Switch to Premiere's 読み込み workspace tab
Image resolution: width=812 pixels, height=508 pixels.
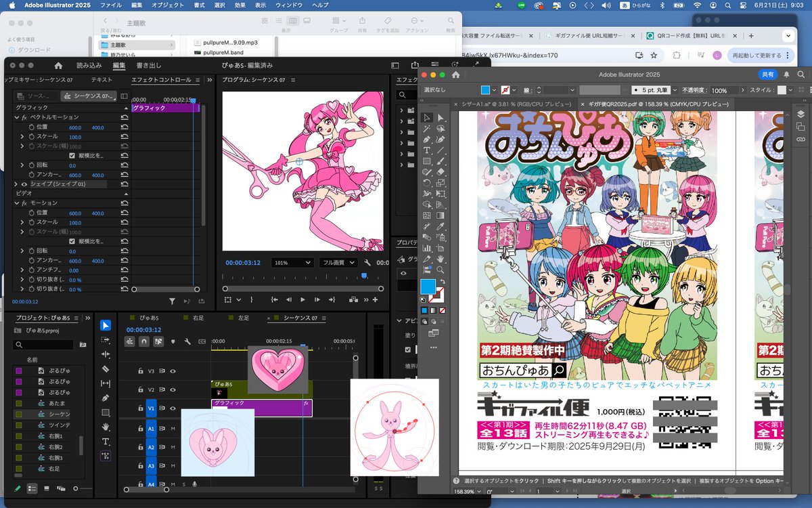click(x=89, y=66)
